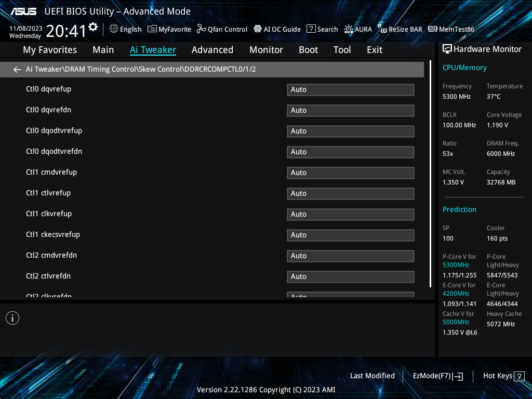Switch to EzMode(F7)
The width and height of the screenshot is (532, 399).
click(437, 376)
